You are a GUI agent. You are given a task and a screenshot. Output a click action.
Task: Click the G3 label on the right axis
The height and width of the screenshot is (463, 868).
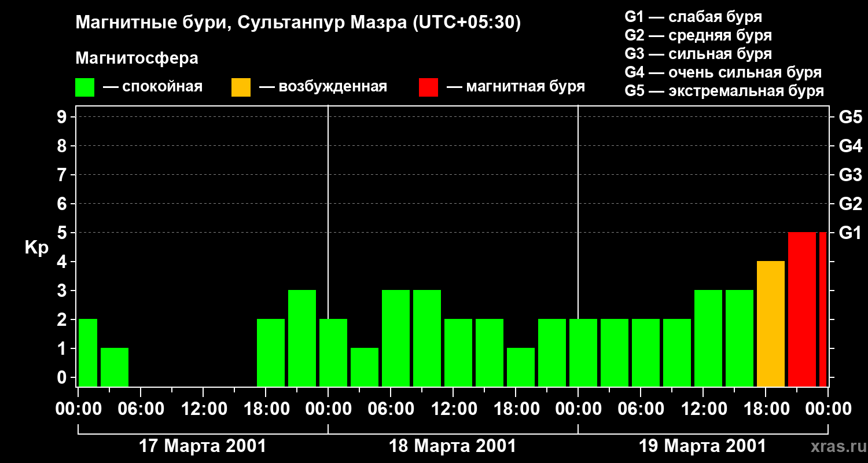click(850, 175)
